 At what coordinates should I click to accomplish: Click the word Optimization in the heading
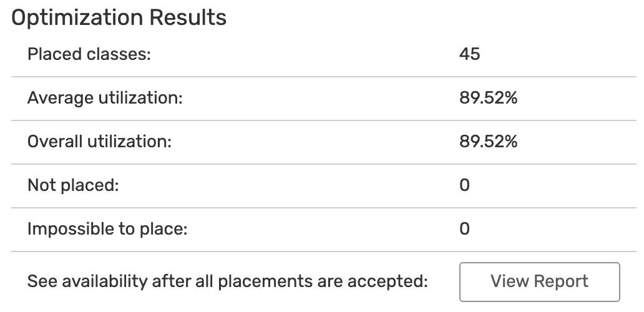[77, 18]
